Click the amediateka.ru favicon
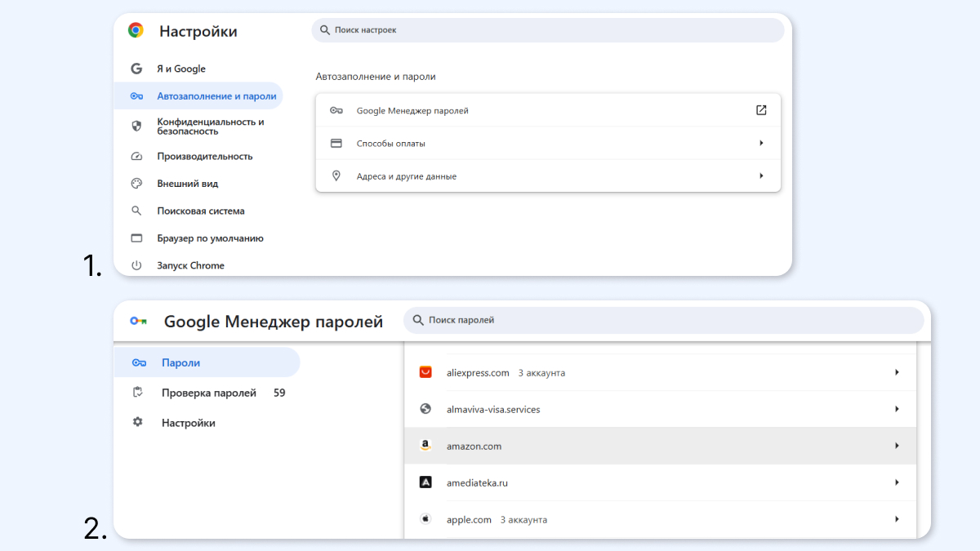 425,482
